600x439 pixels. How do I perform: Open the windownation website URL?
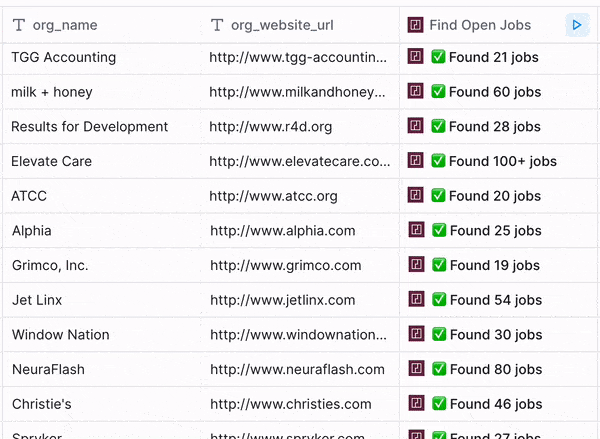click(298, 335)
